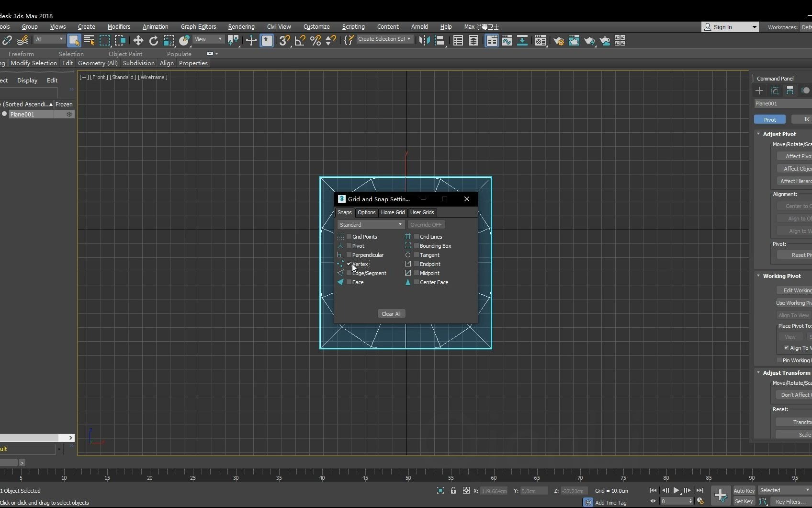Switch to Home Grid tab
812x508 pixels.
tap(393, 212)
